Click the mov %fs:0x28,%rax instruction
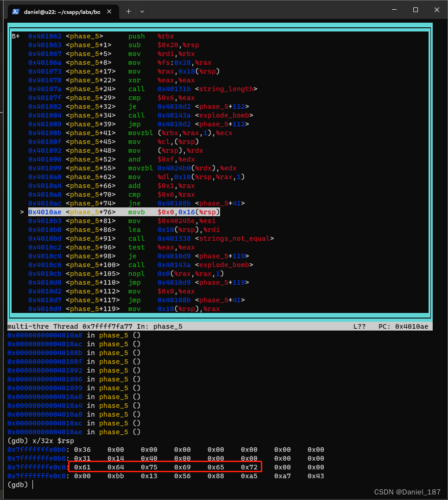 click(170, 62)
